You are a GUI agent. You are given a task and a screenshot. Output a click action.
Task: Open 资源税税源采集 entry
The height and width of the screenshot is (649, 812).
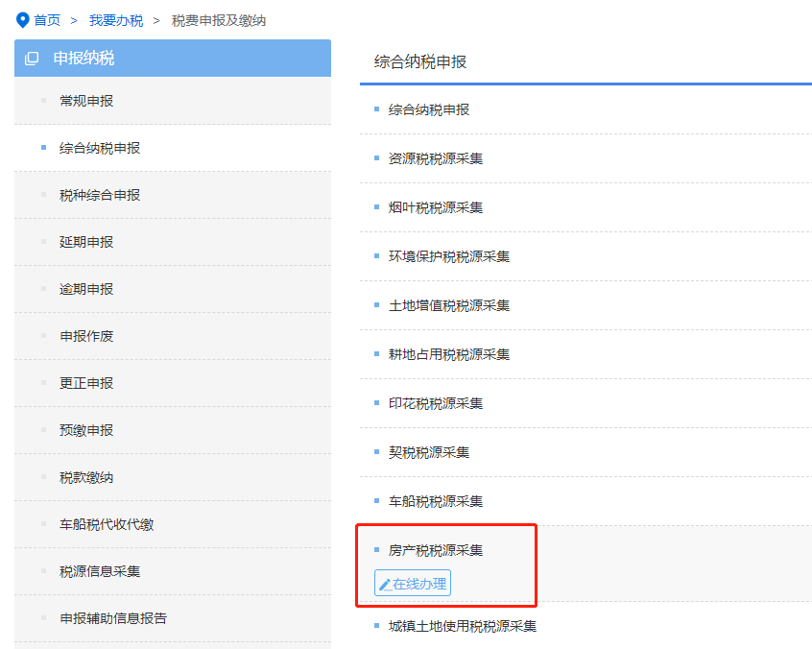(436, 158)
